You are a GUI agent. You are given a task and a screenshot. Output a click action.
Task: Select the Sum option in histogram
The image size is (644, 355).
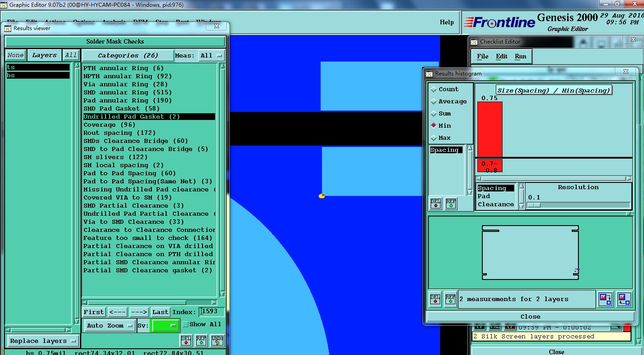pyautogui.click(x=441, y=114)
